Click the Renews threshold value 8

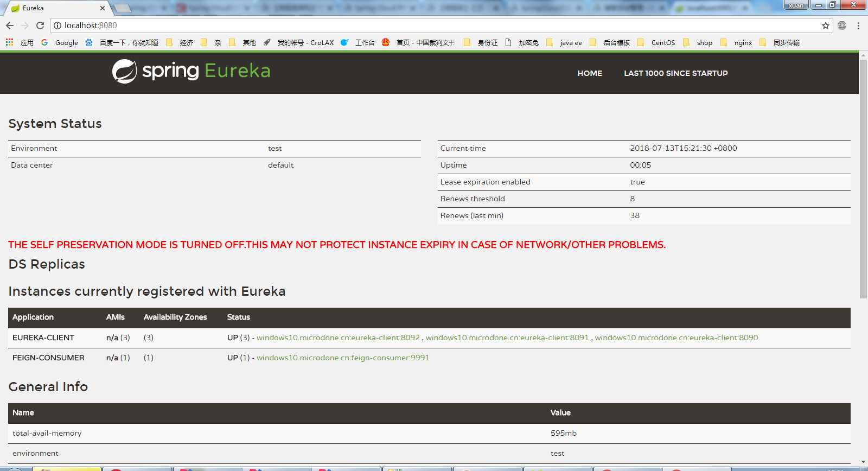pyautogui.click(x=633, y=199)
